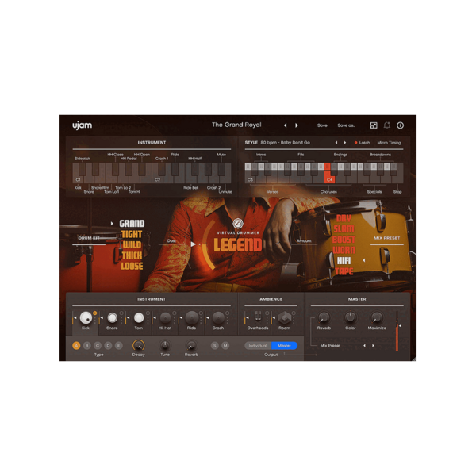Choose the SLAM mix preset
Screen dimensions: 476x476
tap(344, 229)
